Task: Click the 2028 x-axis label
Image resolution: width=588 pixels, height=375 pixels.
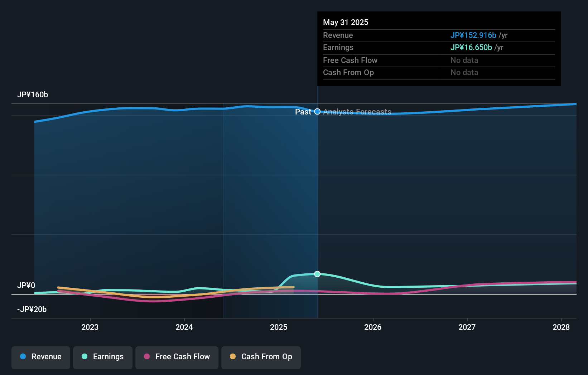Action: click(x=561, y=327)
